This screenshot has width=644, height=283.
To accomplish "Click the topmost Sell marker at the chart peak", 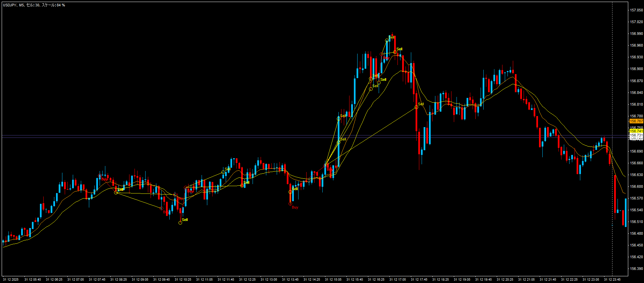I will point(387,40).
